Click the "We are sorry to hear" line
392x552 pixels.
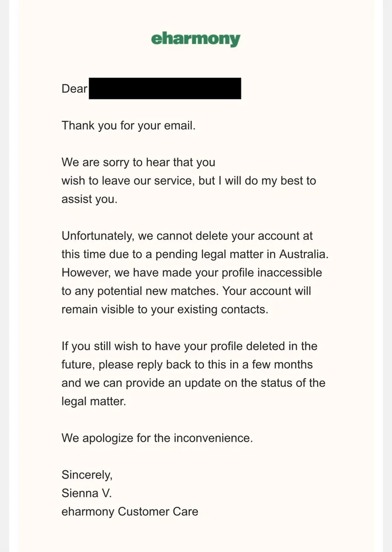click(138, 162)
